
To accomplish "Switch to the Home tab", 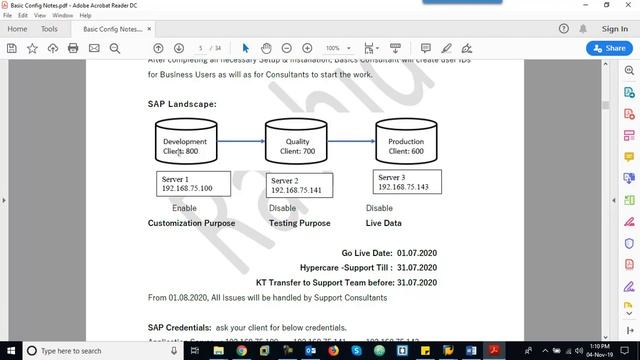I will point(17,29).
